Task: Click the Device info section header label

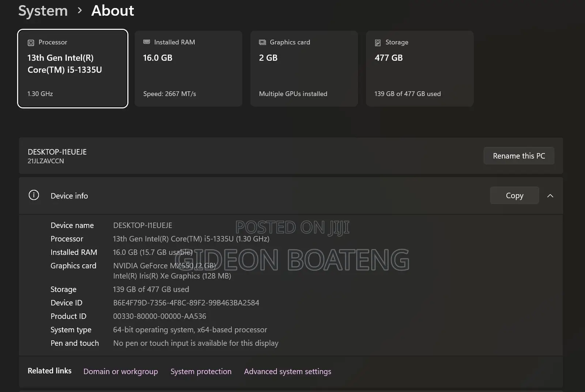Action: click(x=69, y=196)
